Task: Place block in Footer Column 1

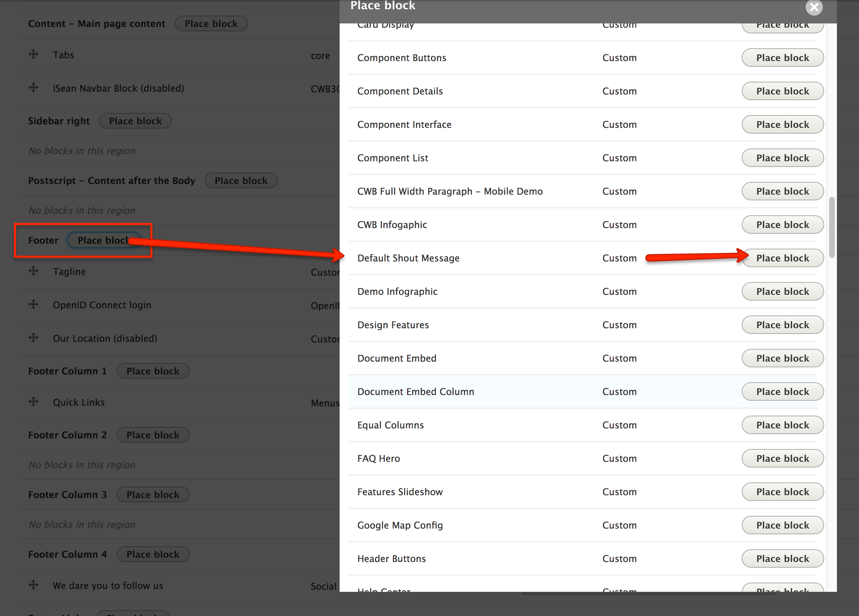Action: [x=153, y=371]
